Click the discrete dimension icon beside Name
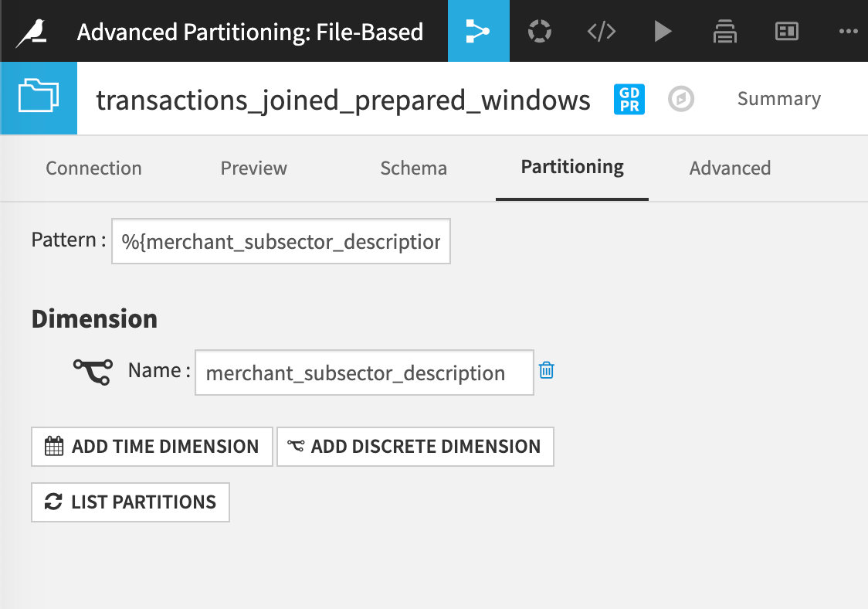The height and width of the screenshot is (609, 868). (x=93, y=371)
